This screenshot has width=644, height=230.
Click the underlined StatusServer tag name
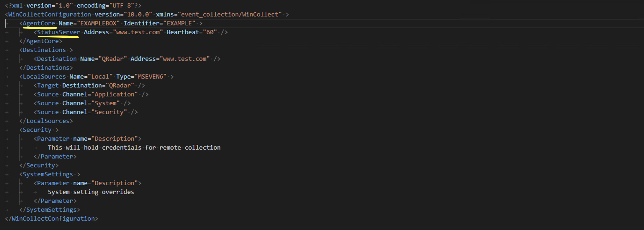point(58,32)
